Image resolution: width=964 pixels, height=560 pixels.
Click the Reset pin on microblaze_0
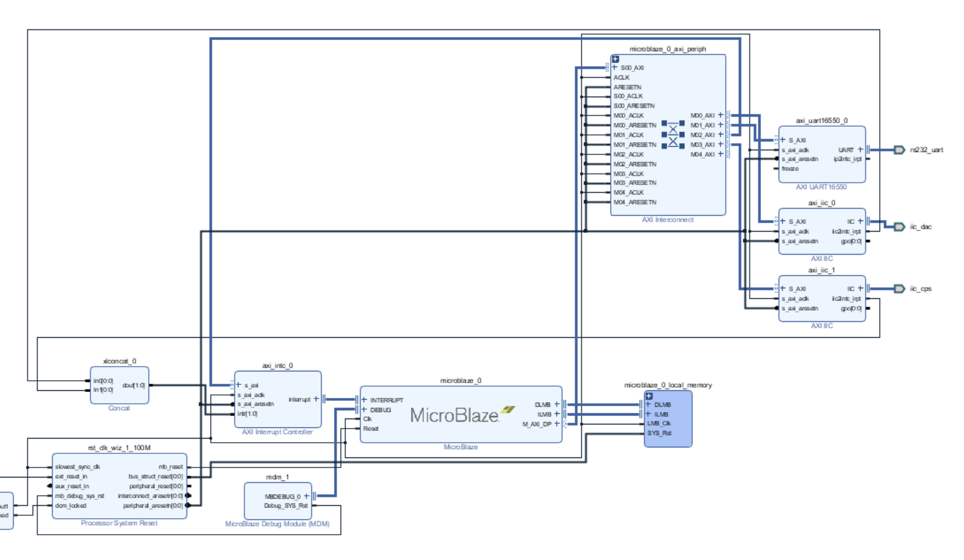tap(370, 429)
